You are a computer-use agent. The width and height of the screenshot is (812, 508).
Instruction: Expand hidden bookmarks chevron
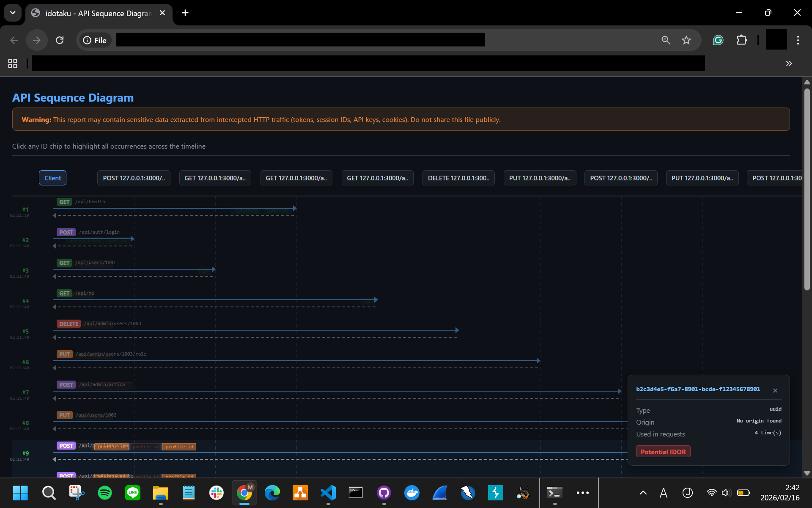tap(789, 63)
